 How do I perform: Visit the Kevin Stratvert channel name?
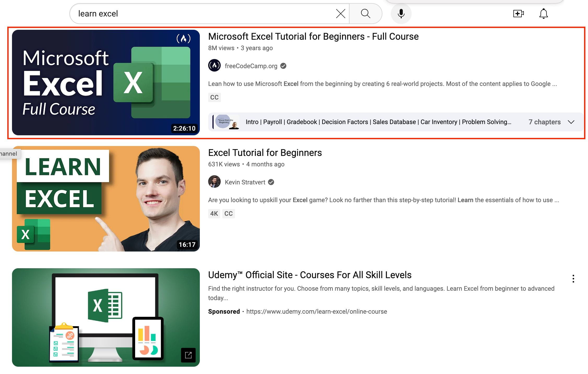(245, 182)
